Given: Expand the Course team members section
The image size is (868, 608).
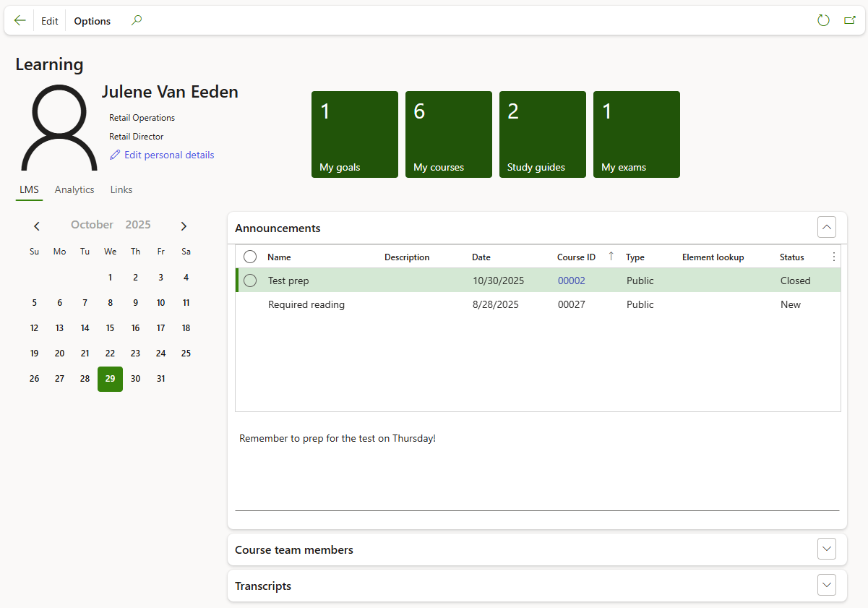Looking at the screenshot, I should (x=827, y=549).
